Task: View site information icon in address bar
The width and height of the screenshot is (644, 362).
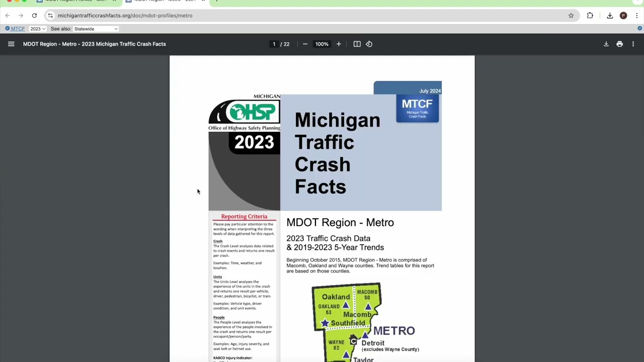Action: click(x=50, y=16)
